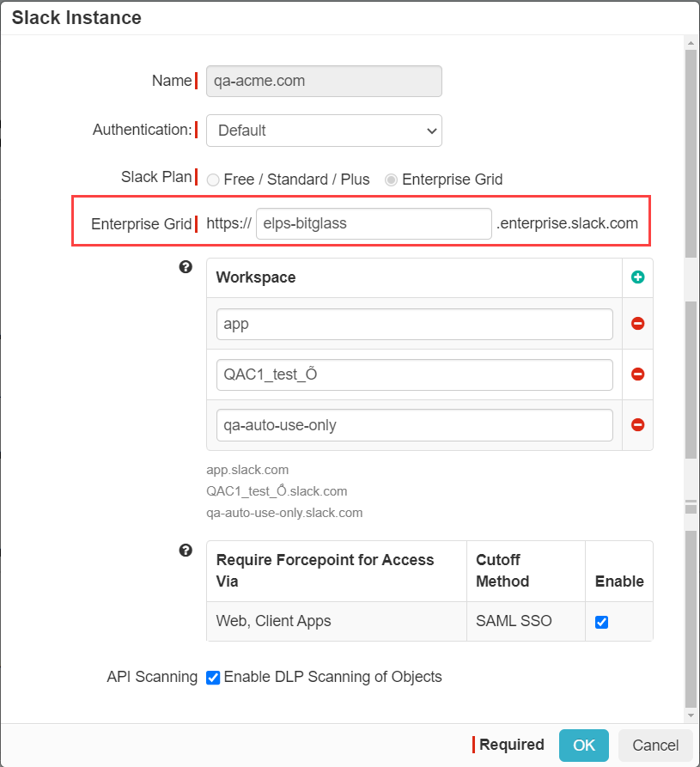Click the scrollbar up arrow icon
Image resolution: width=700 pixels, height=767 pixels.
point(690,43)
